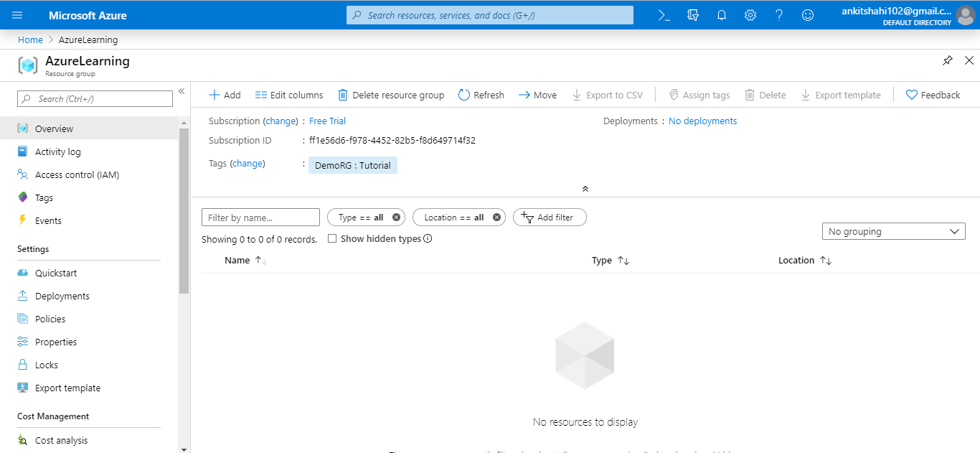Click the Name column header
This screenshot has width=980, height=453.
click(x=237, y=261)
